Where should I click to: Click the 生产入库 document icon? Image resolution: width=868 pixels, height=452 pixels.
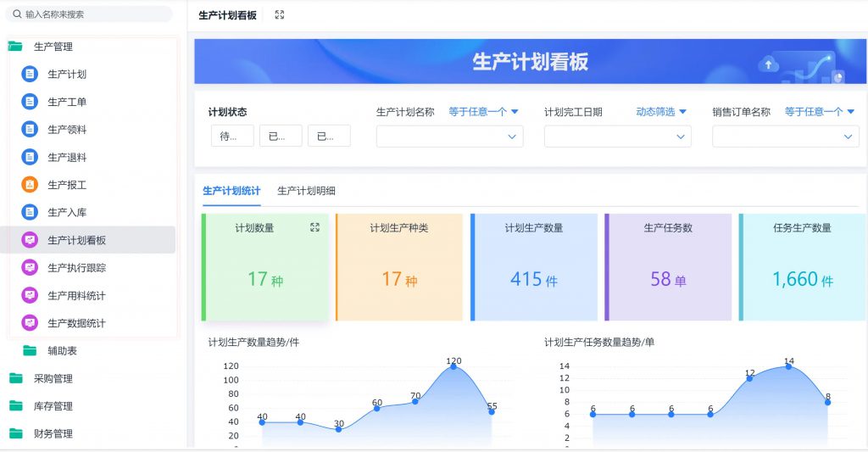pos(30,212)
